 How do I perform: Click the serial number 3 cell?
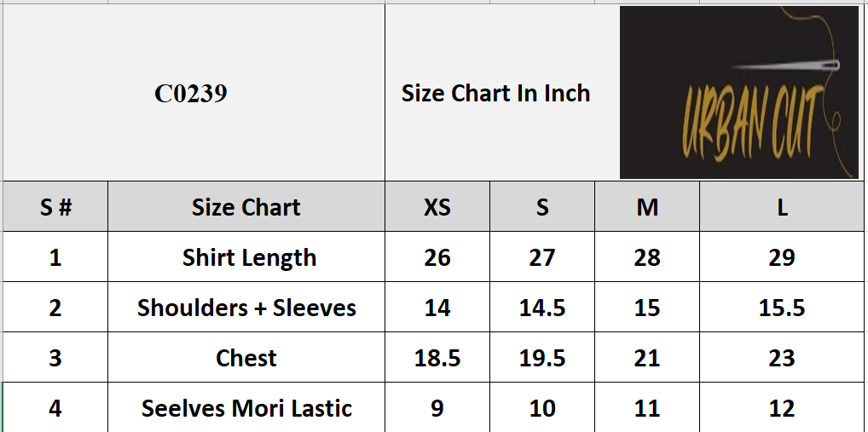click(x=55, y=358)
